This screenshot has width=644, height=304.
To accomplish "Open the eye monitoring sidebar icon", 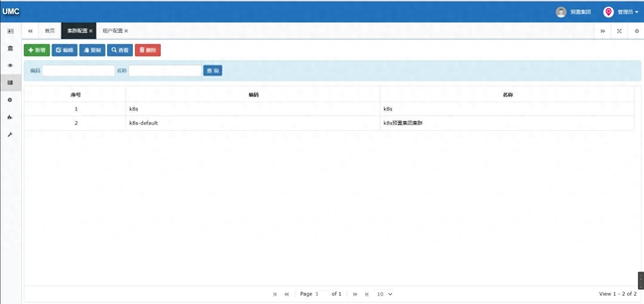I will pyautogui.click(x=10, y=65).
